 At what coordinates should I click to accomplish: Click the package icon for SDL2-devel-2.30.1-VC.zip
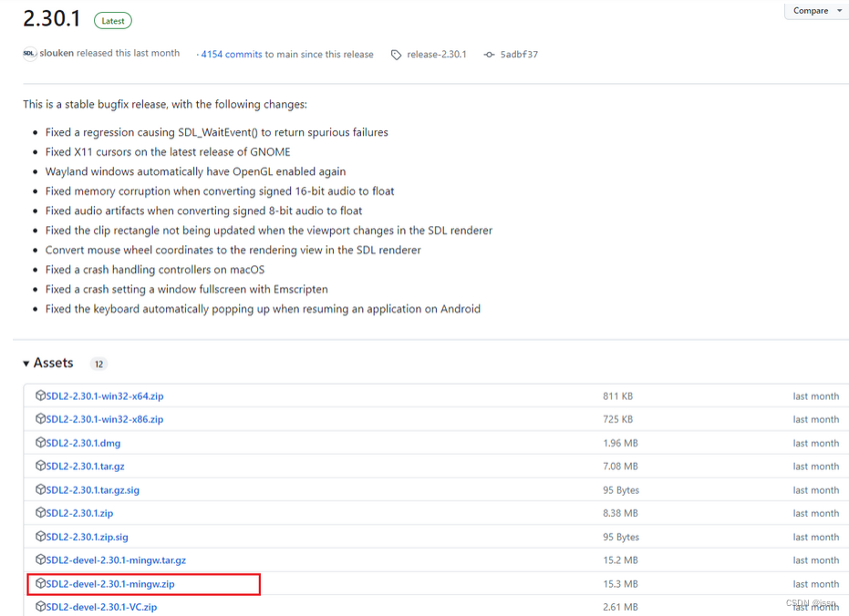[40, 607]
